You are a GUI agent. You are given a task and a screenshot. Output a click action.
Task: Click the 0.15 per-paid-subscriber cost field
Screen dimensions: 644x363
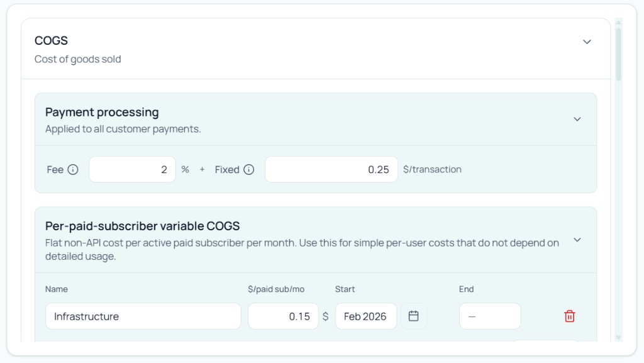coord(283,316)
